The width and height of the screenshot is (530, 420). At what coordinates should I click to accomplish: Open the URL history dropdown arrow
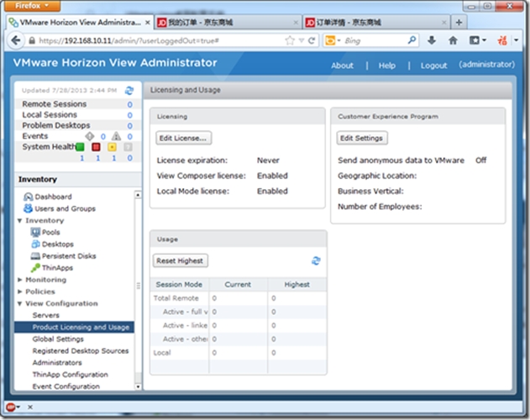(x=302, y=40)
